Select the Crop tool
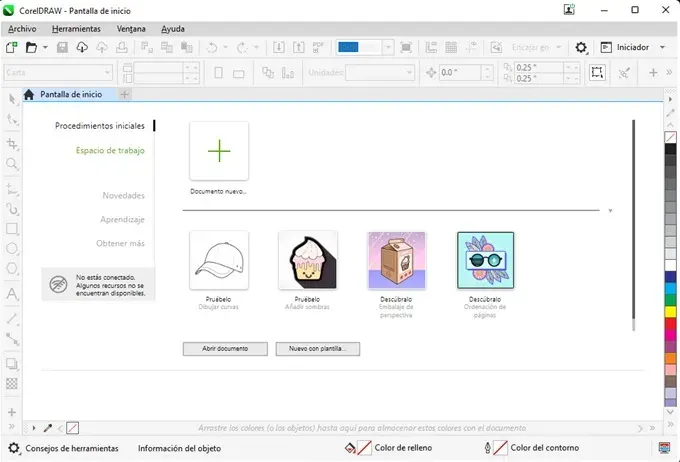 pyautogui.click(x=12, y=144)
